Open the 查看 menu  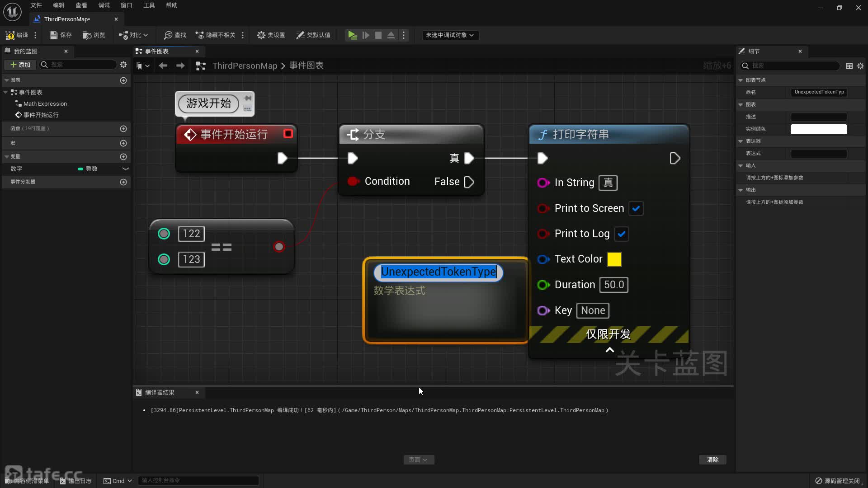(x=81, y=5)
